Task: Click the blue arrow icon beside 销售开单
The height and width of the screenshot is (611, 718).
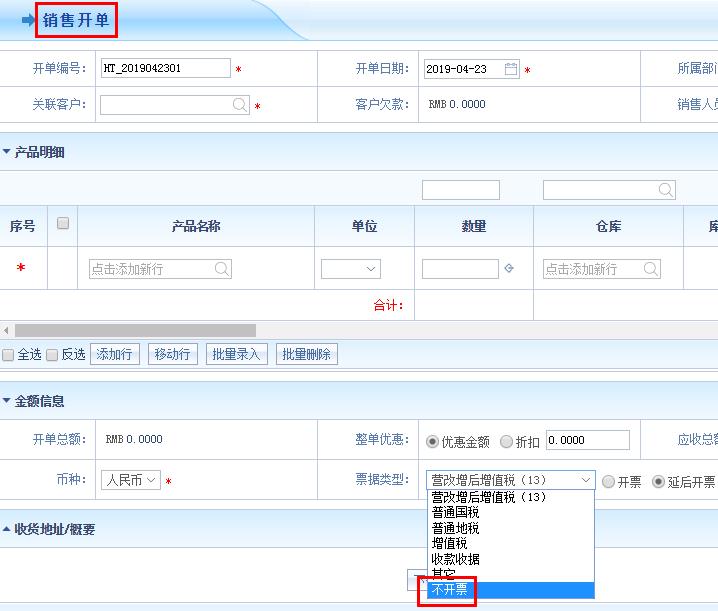Action: tap(28, 20)
